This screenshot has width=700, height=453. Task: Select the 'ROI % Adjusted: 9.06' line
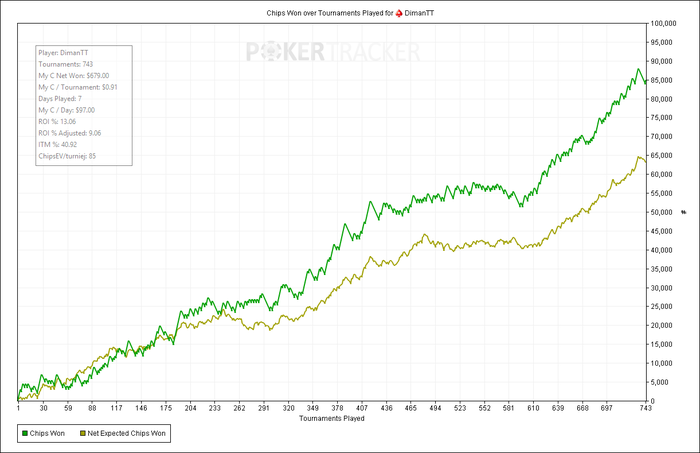(x=70, y=133)
